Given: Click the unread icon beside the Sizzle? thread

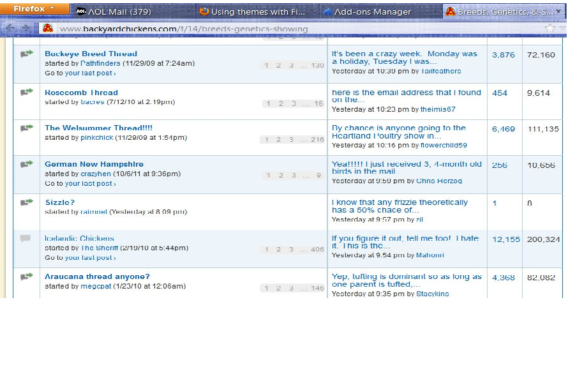Looking at the screenshot, I should pyautogui.click(x=26, y=202).
